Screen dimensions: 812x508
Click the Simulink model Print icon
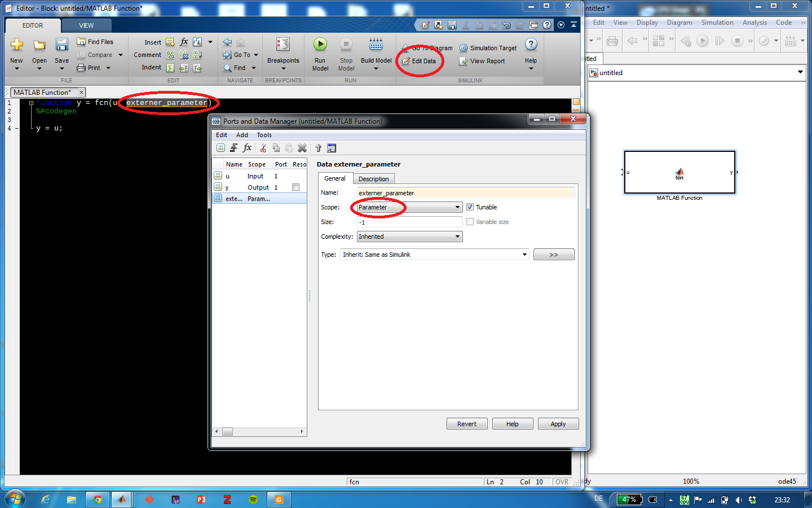(612, 41)
